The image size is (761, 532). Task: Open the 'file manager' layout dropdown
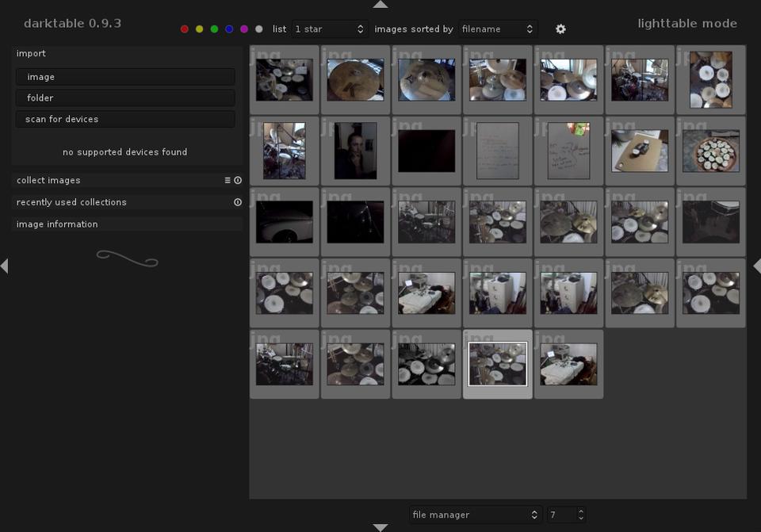(x=475, y=515)
